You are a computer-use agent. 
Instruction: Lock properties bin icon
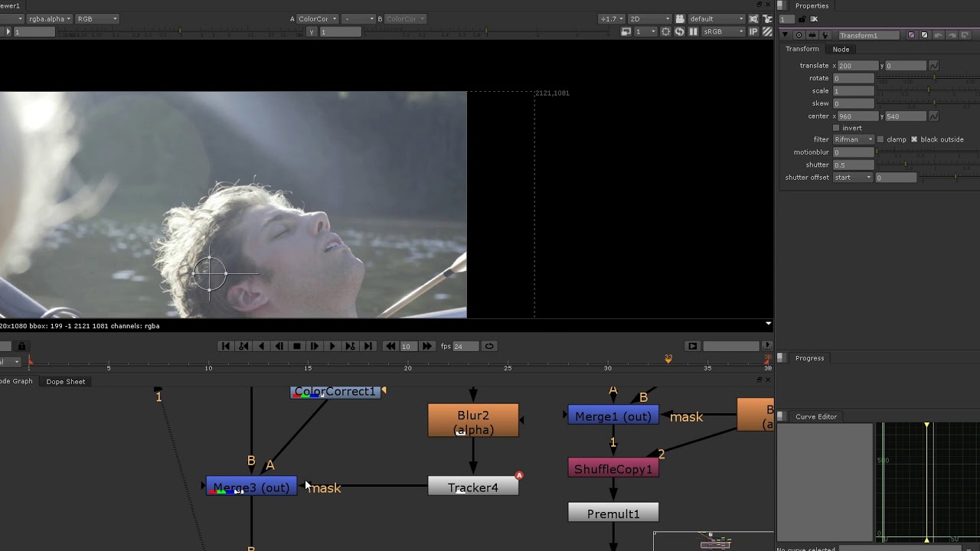pos(802,19)
